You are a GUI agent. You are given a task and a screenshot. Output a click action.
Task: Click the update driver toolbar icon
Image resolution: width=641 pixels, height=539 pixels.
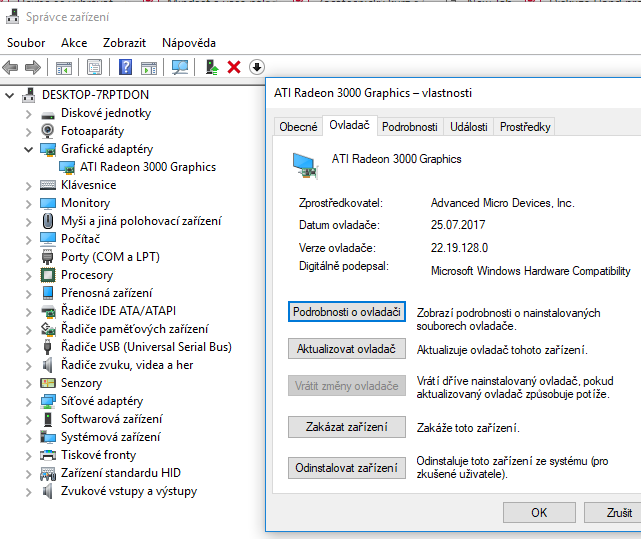tap(211, 67)
